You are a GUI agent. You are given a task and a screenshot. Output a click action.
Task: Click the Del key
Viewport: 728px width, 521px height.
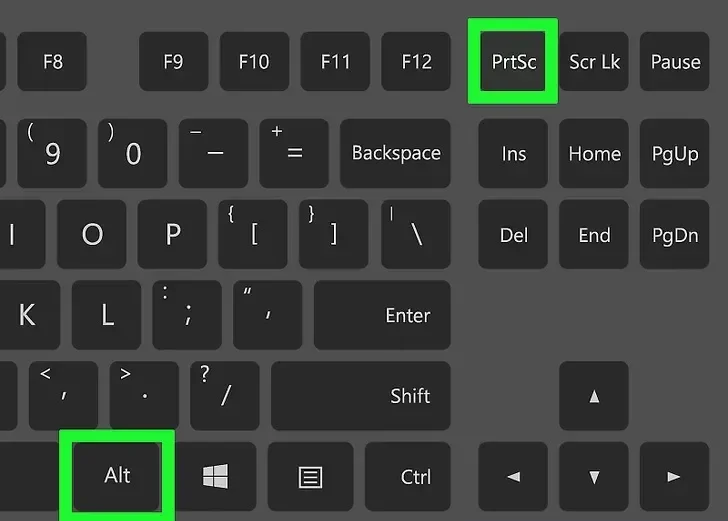coord(513,235)
